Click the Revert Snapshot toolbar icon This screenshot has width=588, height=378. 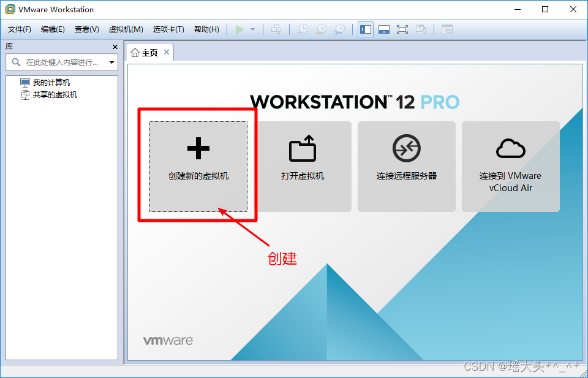tap(321, 29)
